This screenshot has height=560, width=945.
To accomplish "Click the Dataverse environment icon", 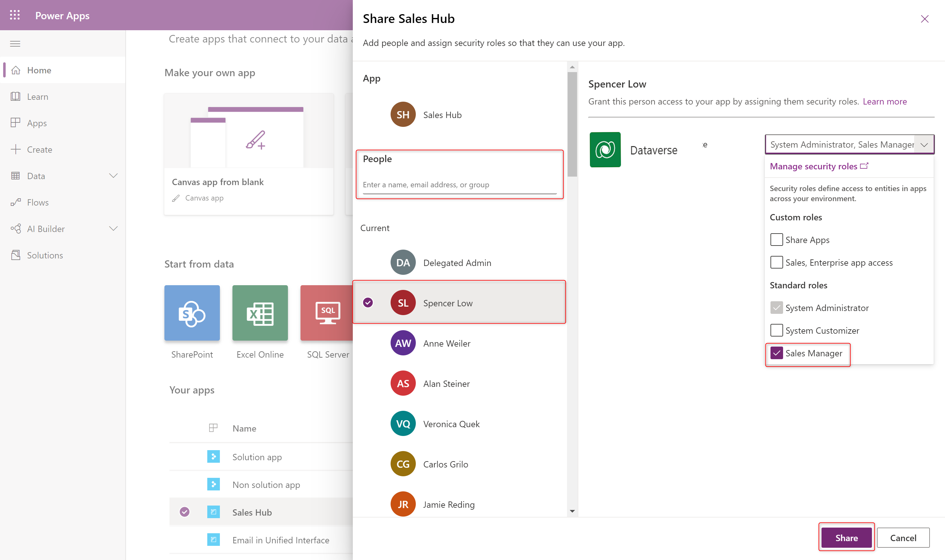I will pyautogui.click(x=604, y=149).
